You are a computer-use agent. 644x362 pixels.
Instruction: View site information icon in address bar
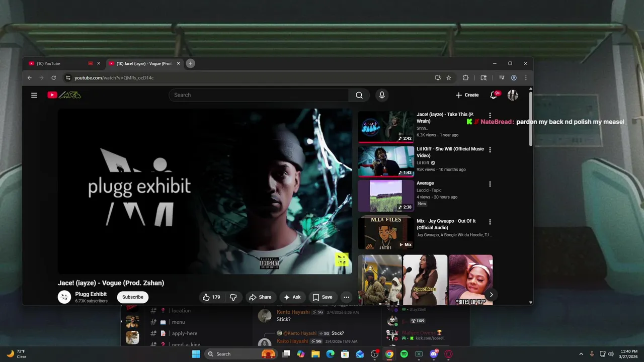(x=68, y=78)
